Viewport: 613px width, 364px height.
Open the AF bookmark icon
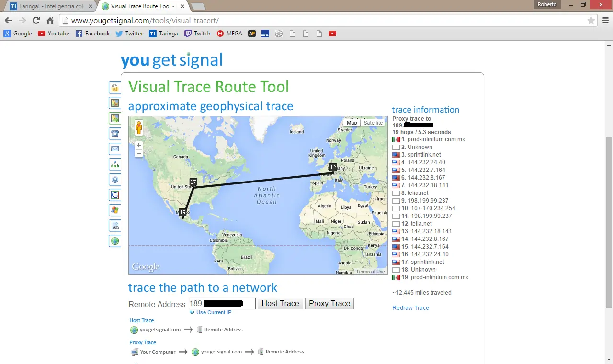(252, 34)
